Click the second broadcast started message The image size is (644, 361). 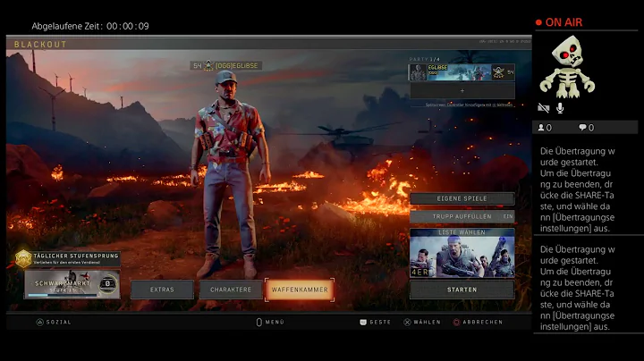(x=578, y=288)
